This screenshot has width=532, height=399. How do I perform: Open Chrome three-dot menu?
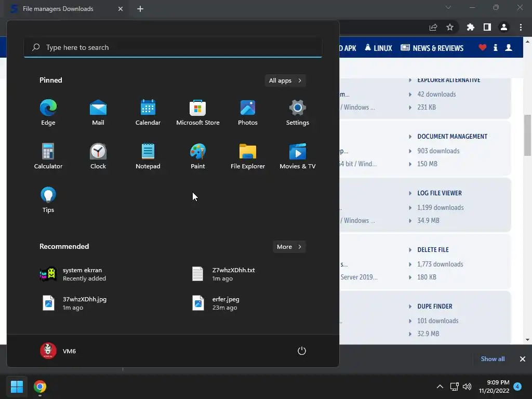521,27
